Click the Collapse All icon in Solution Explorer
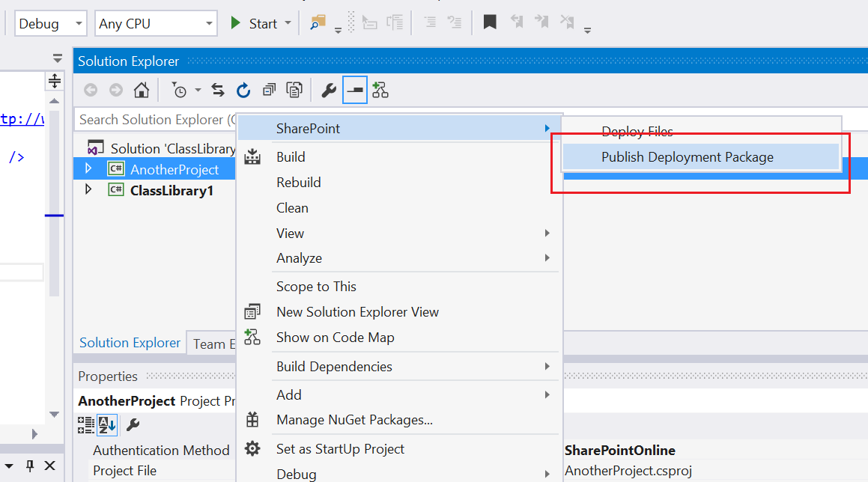Viewport: 868px width, 482px height. tap(269, 91)
